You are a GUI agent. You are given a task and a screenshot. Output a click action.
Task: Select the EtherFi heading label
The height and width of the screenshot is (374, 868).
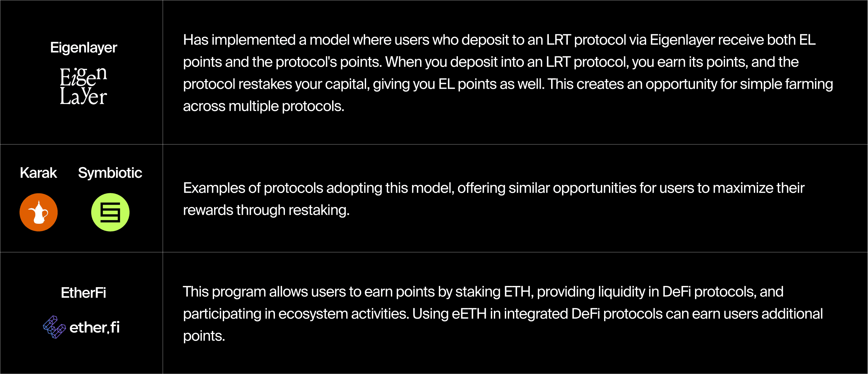(83, 292)
